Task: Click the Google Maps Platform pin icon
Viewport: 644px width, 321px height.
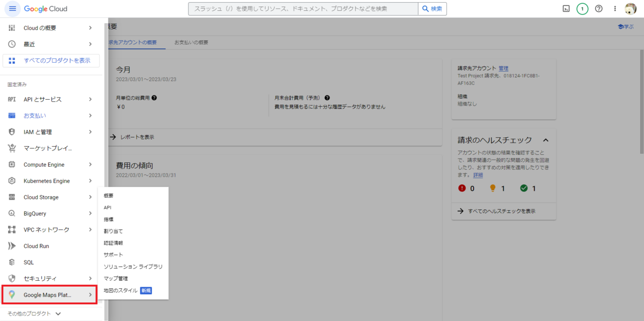Action: point(12,295)
